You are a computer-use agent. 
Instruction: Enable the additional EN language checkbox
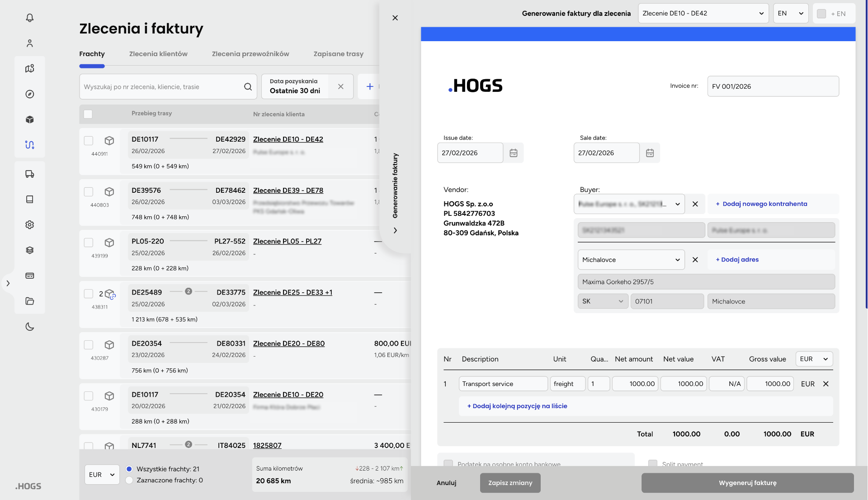click(821, 14)
